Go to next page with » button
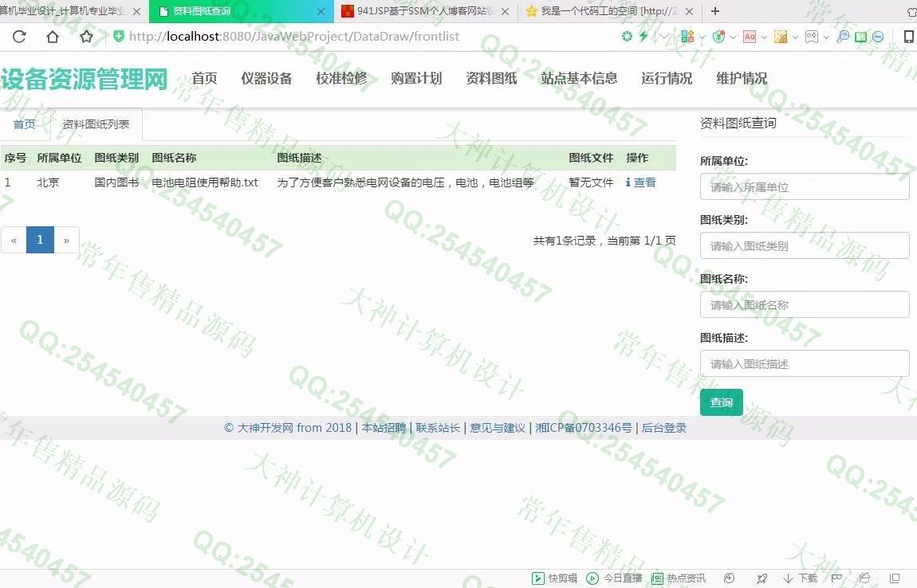 (x=67, y=241)
